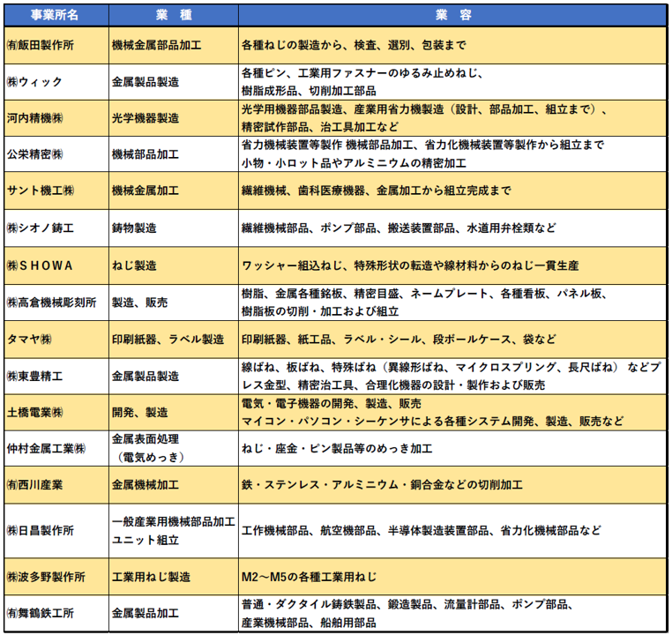Select the タマヤ㈱ company cell
The image size is (672, 635).
56,340
